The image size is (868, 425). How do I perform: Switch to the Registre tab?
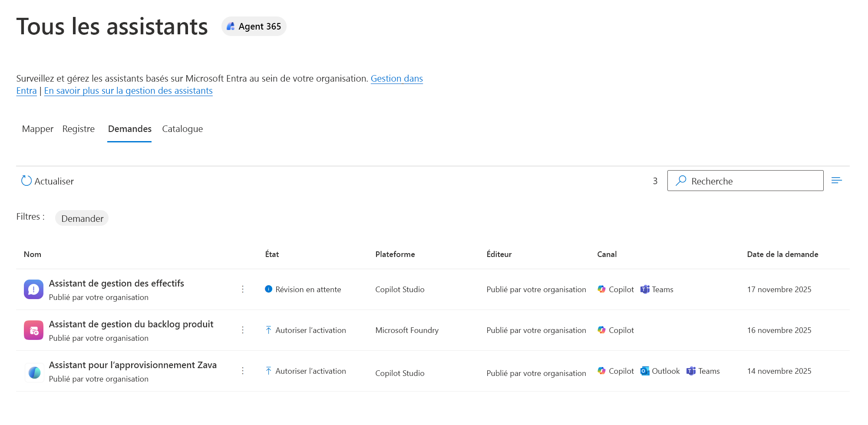click(79, 129)
